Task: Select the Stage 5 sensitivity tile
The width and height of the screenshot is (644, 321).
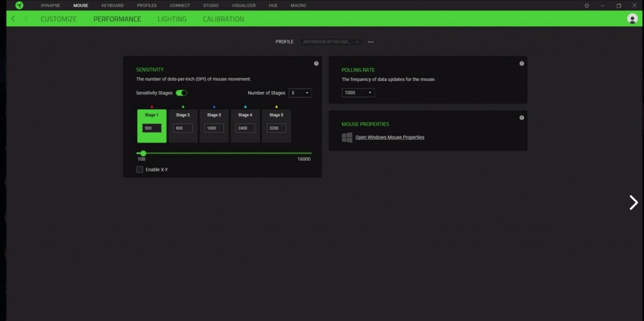Action: (276, 126)
